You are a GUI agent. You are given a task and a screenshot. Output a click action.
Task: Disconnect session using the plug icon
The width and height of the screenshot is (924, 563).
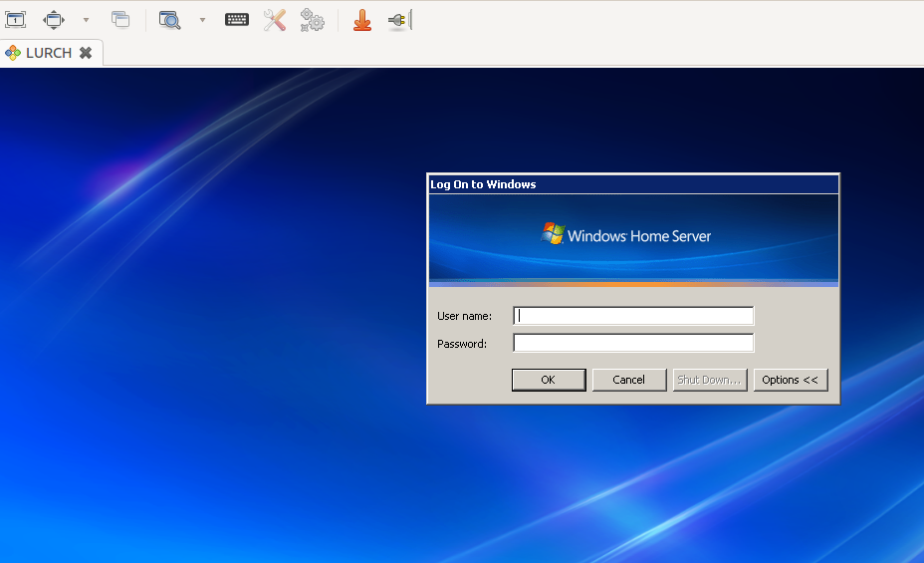pyautogui.click(x=399, y=20)
